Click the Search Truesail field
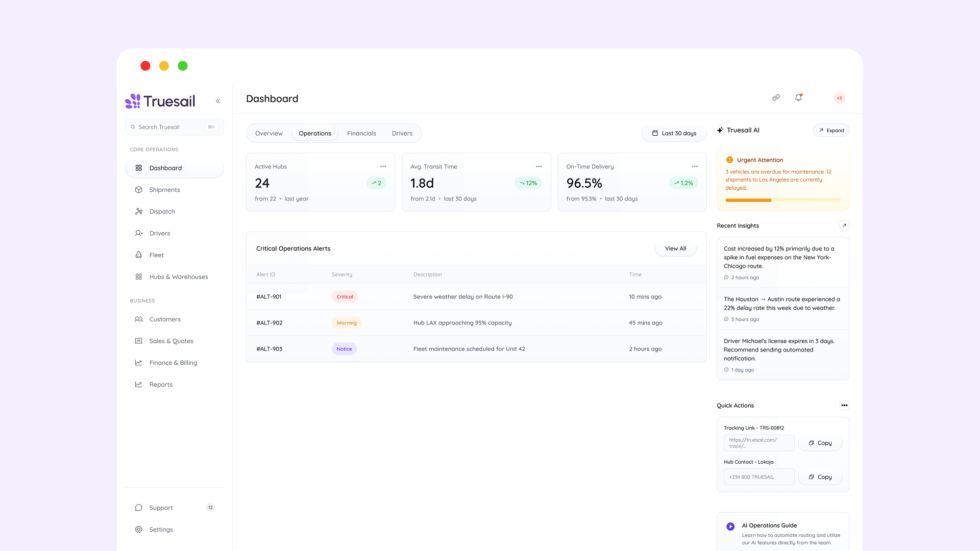The height and width of the screenshot is (551, 980). tap(174, 127)
